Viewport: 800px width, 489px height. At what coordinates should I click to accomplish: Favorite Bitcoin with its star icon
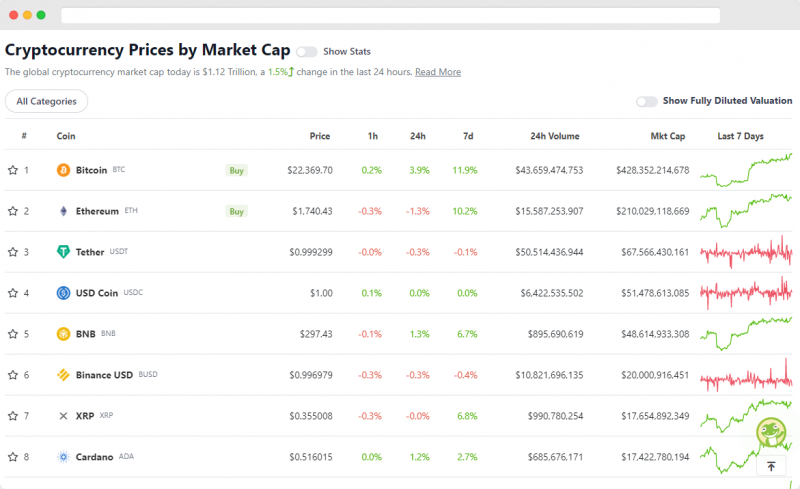(13, 170)
